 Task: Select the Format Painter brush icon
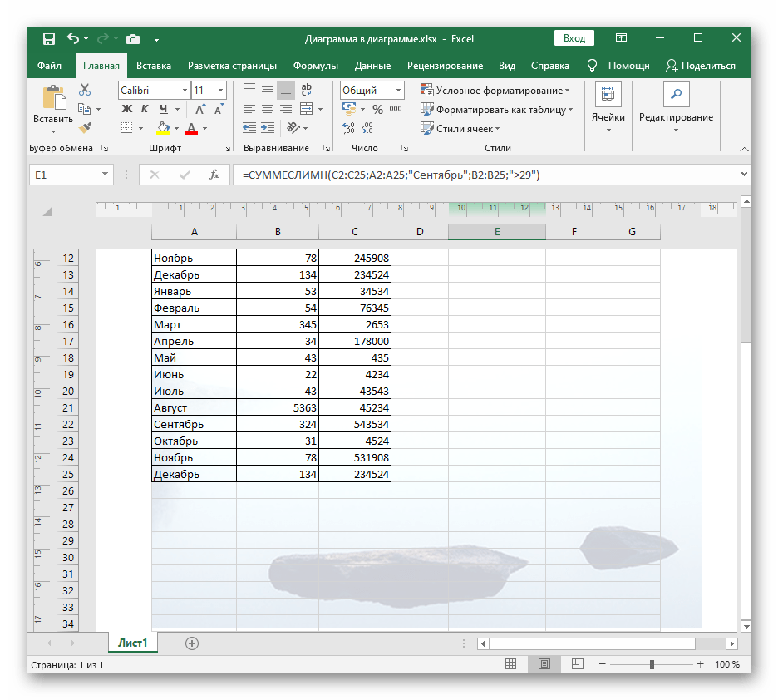(85, 127)
